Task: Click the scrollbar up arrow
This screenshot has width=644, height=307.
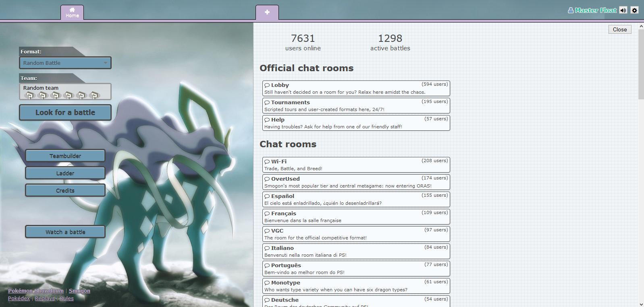Action: click(641, 26)
